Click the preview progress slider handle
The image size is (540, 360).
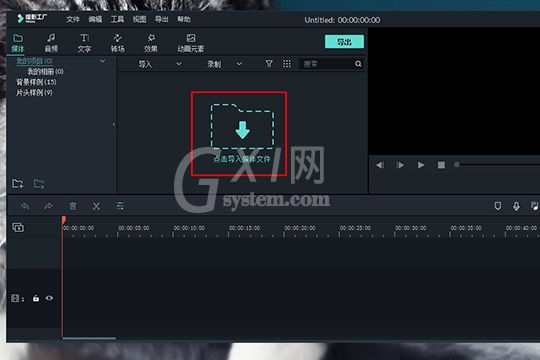(457, 165)
